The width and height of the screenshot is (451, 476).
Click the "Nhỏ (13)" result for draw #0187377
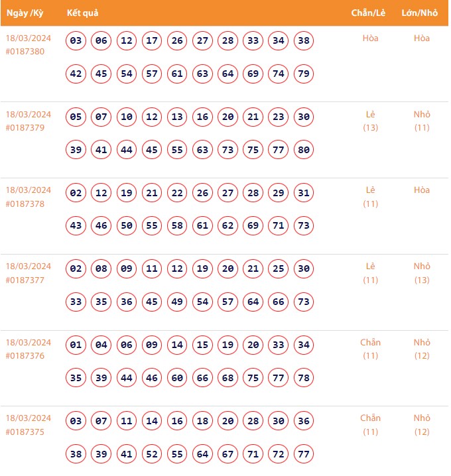click(422, 273)
